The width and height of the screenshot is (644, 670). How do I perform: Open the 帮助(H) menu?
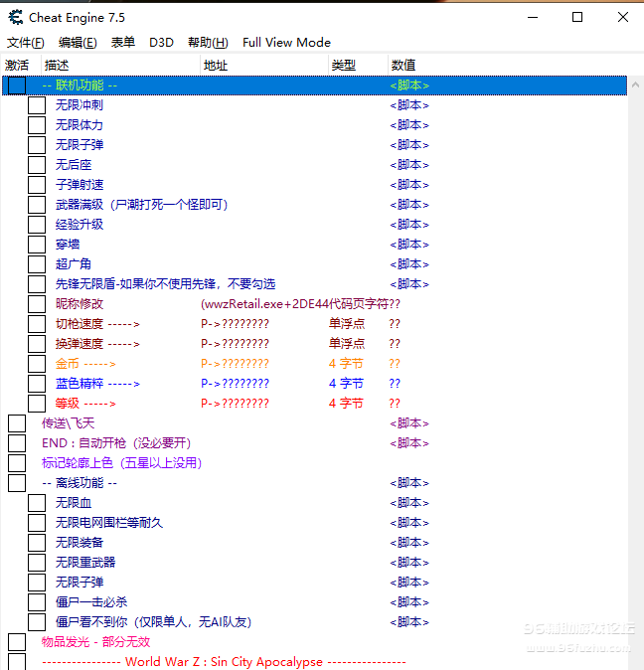click(x=208, y=43)
